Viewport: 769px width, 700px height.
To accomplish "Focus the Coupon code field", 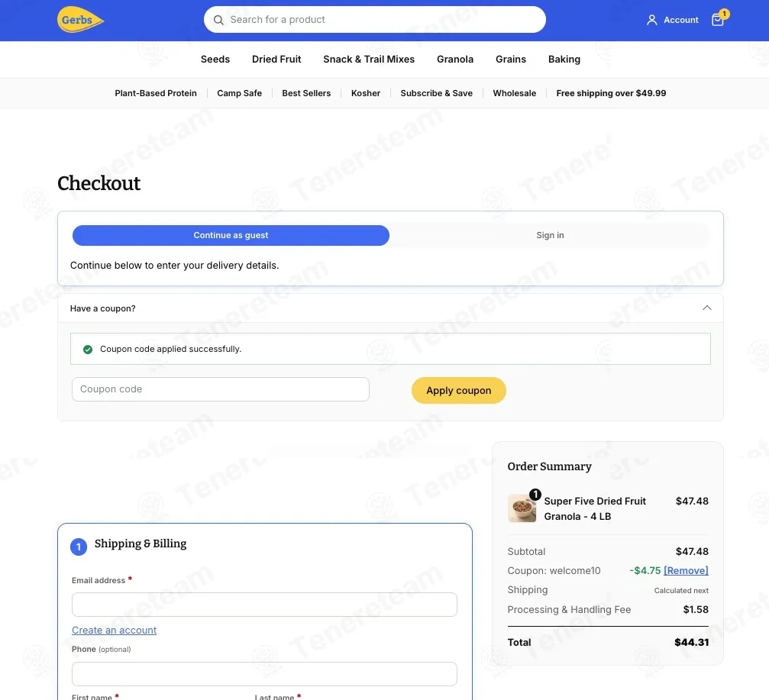I will [x=220, y=389].
